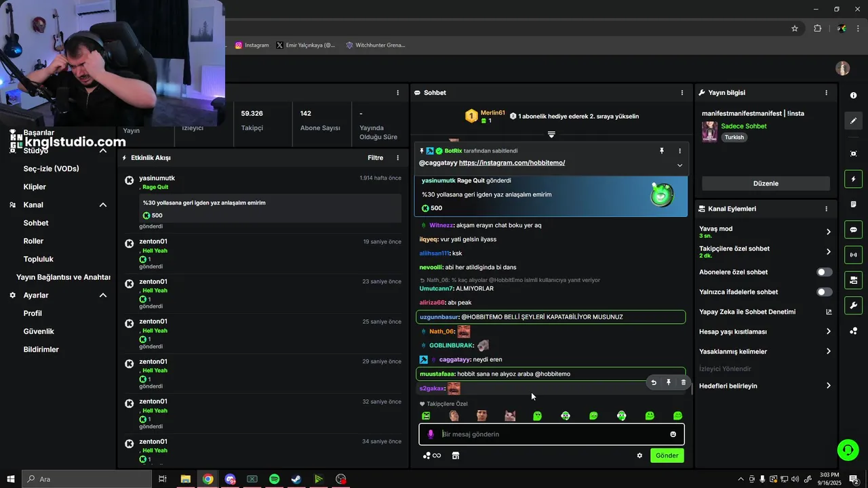Open Yayın bilgisi panel three-dot menu

pos(826,93)
